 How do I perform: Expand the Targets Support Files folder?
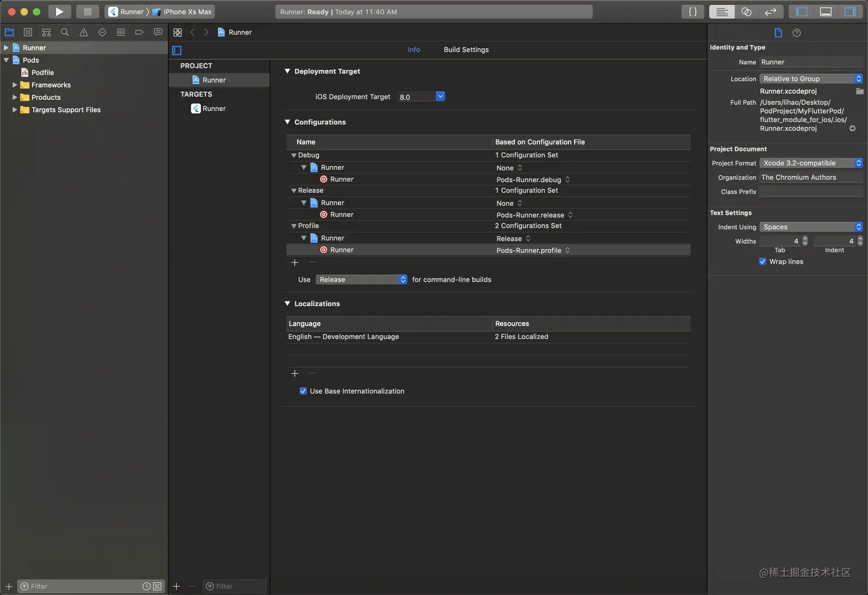pos(14,110)
